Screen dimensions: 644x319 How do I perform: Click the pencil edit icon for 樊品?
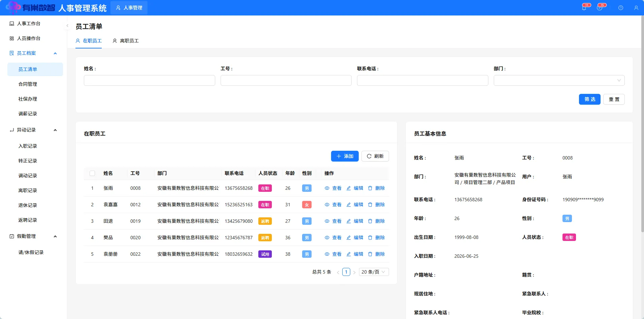[349, 238]
